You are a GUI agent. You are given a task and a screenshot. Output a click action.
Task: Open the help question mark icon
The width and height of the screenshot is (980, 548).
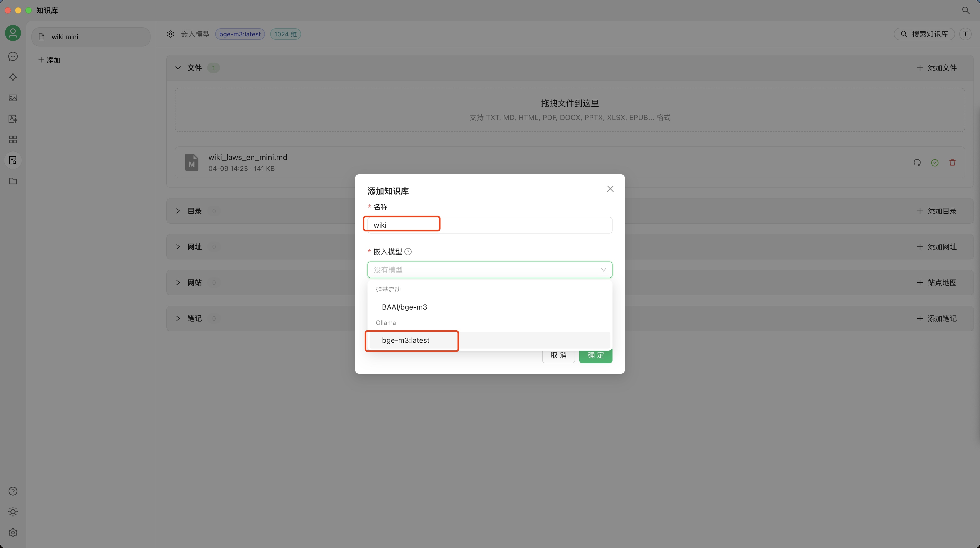pos(13,491)
